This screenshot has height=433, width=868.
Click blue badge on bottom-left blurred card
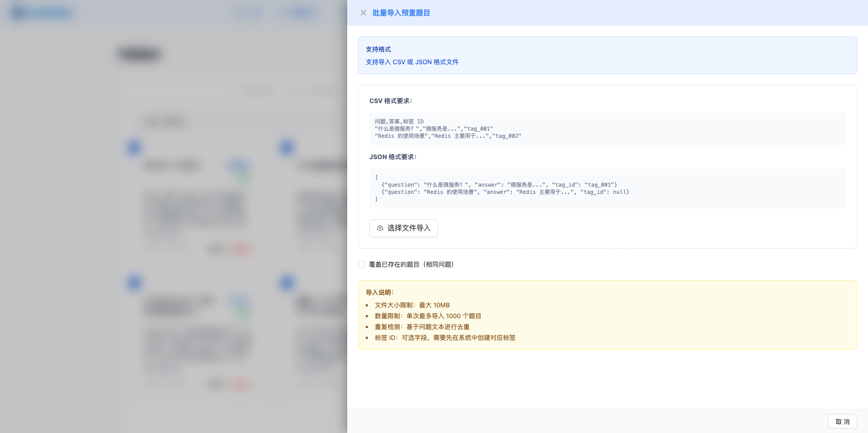[x=134, y=283]
